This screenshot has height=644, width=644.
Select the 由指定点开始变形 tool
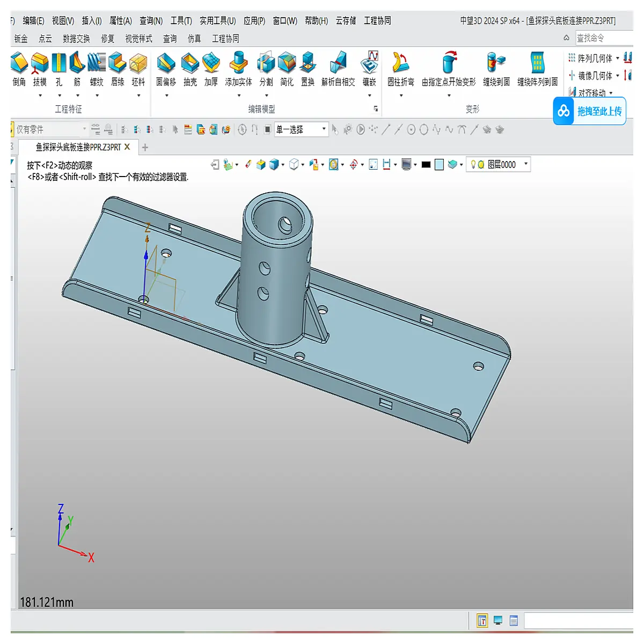coord(449,69)
